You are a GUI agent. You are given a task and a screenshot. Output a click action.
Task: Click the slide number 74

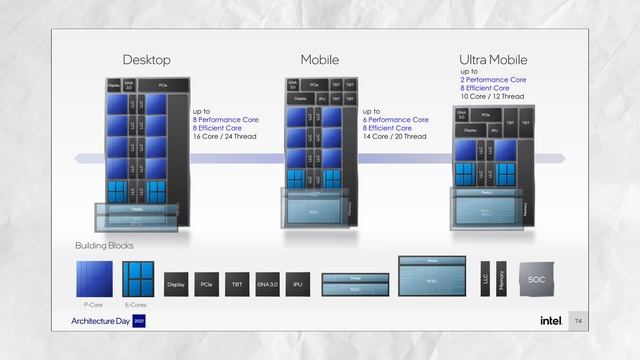[578, 321]
